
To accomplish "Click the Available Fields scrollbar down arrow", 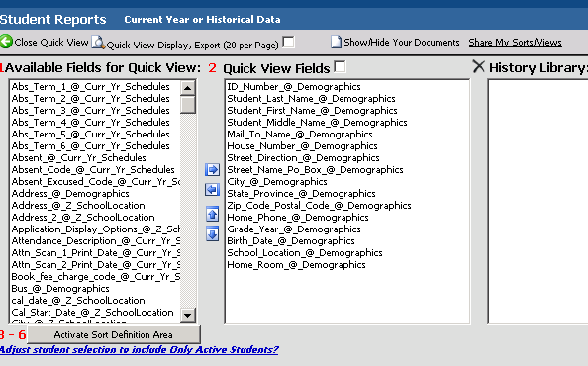I will [x=187, y=316].
